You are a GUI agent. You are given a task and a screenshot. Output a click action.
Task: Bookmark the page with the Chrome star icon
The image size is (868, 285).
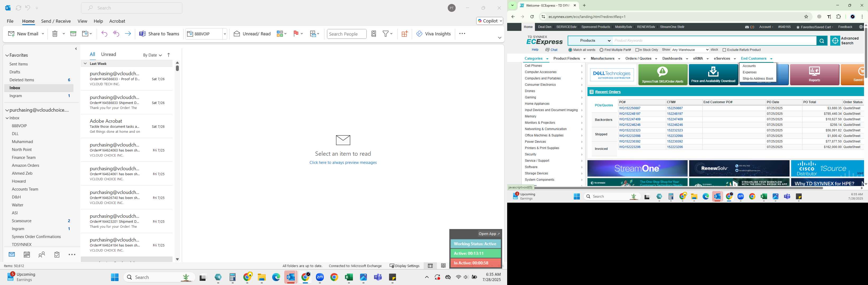tap(806, 17)
